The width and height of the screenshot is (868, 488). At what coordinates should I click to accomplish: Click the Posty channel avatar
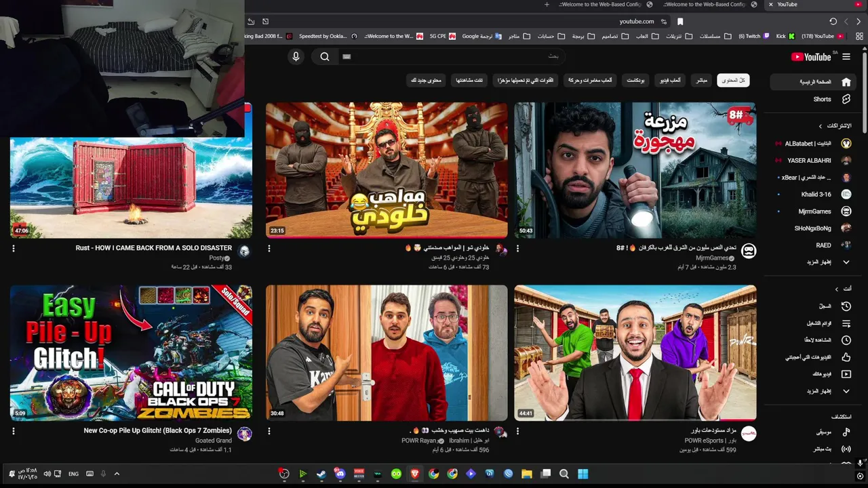click(244, 251)
